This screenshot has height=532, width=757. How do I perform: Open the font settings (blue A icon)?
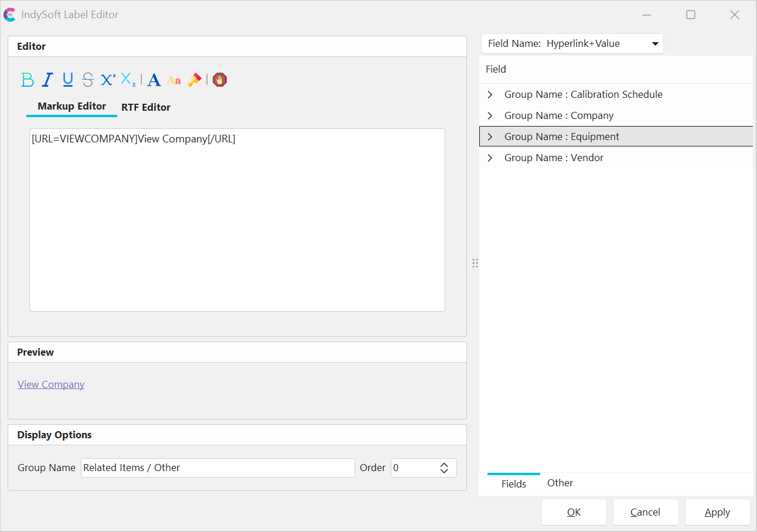click(x=154, y=80)
